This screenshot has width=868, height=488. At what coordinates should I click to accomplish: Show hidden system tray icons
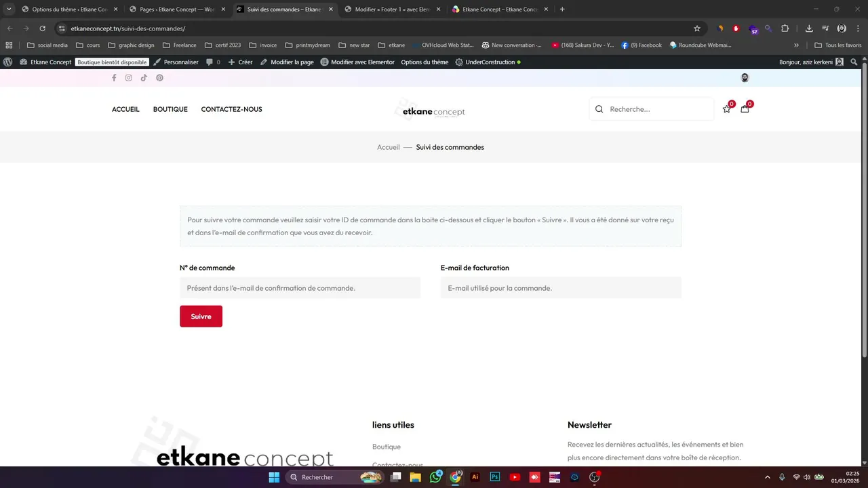769,477
